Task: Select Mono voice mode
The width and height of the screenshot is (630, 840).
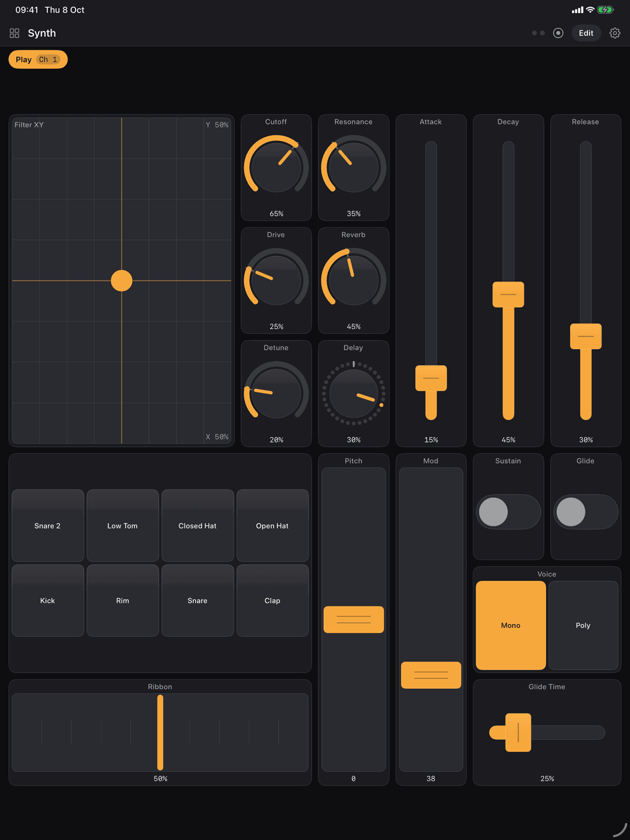Action: click(x=511, y=625)
